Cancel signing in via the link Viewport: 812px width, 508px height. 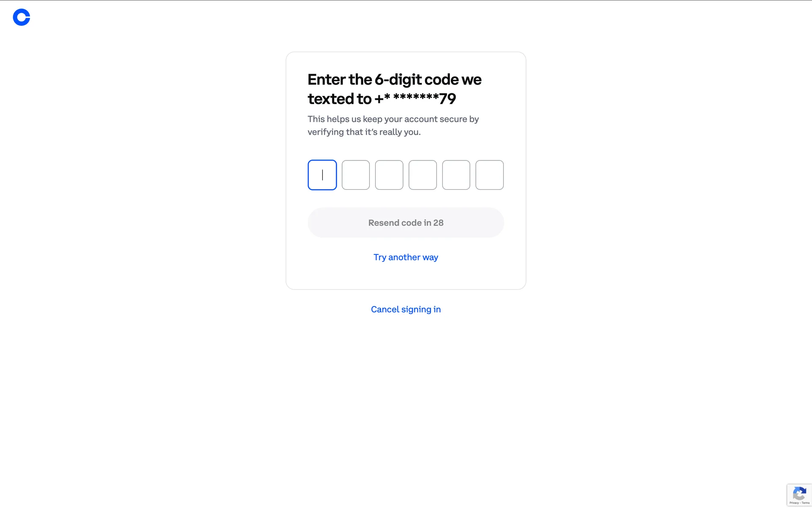tap(406, 309)
